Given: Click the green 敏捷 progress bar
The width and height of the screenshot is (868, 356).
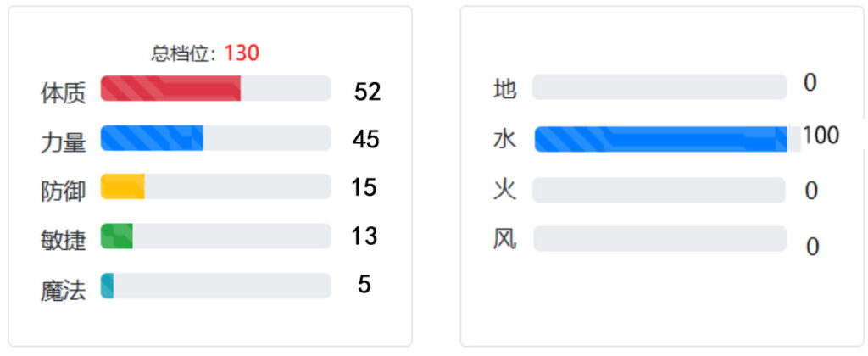Looking at the screenshot, I should coord(215,236).
